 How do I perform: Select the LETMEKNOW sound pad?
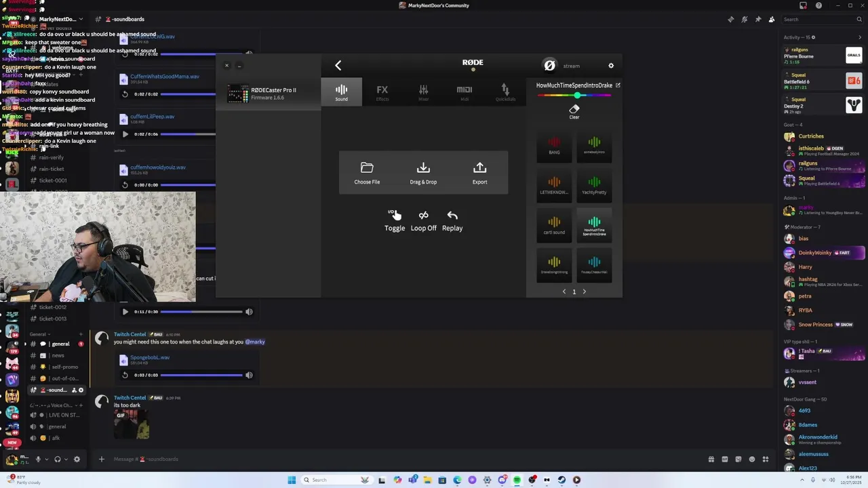pos(554,186)
